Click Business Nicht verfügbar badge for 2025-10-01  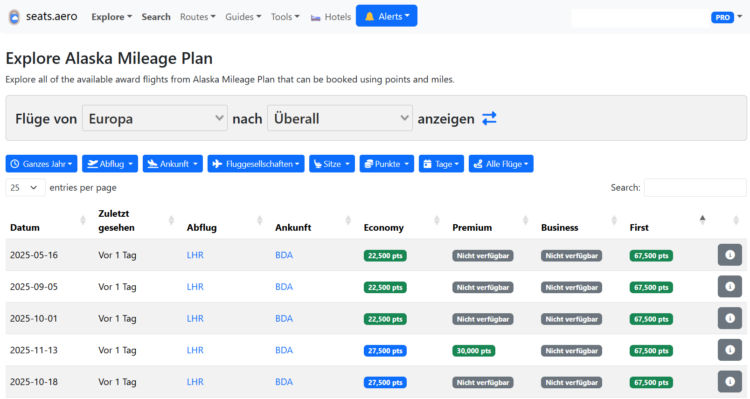[x=572, y=319]
